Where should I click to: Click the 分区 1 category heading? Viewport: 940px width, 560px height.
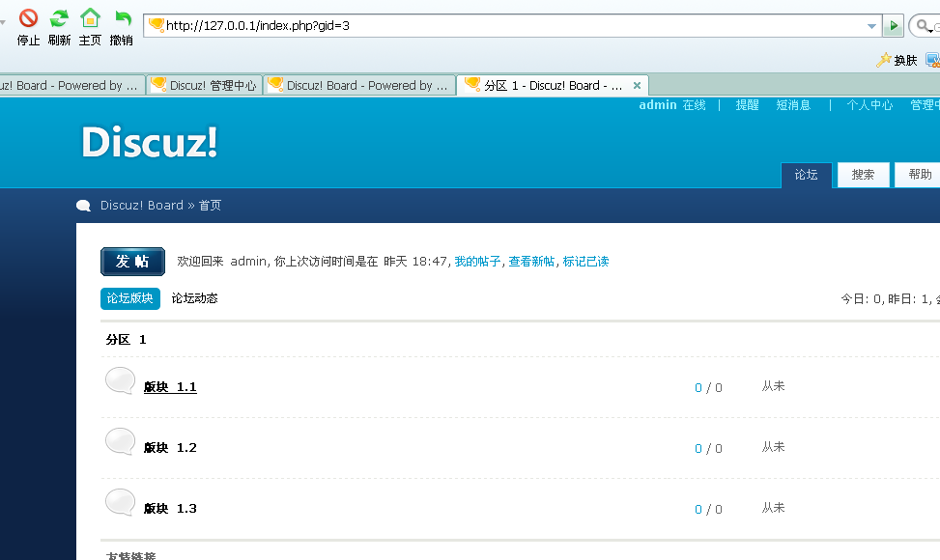(x=126, y=340)
